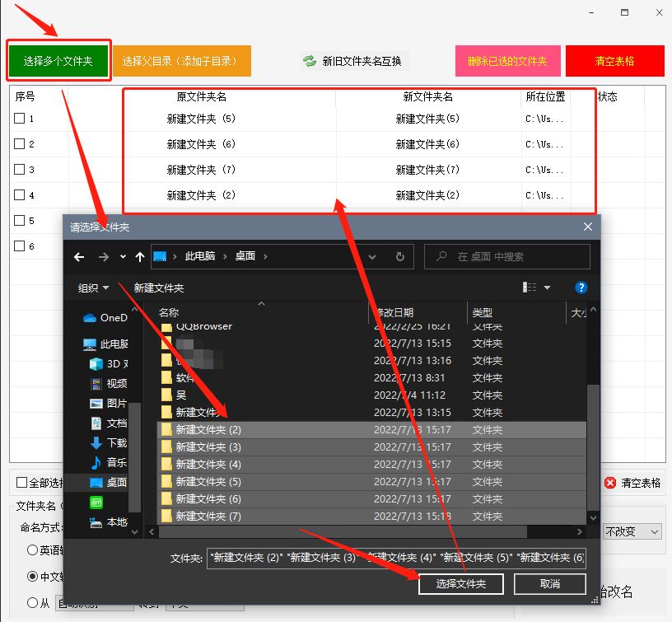Go forward with the dialog's right arrow
Viewport: 672px width, 622px height.
pyautogui.click(x=103, y=257)
